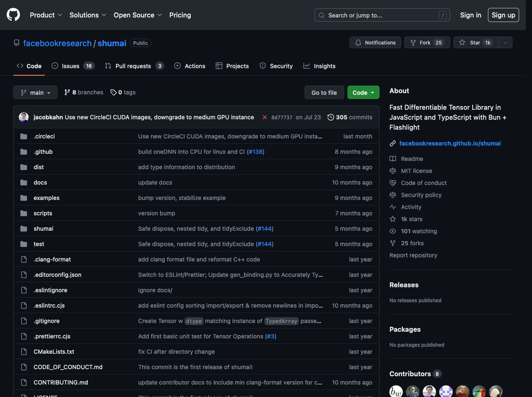Click the fork icon beside 25 forks
Viewport: 532px width, 397px height.
tap(393, 243)
